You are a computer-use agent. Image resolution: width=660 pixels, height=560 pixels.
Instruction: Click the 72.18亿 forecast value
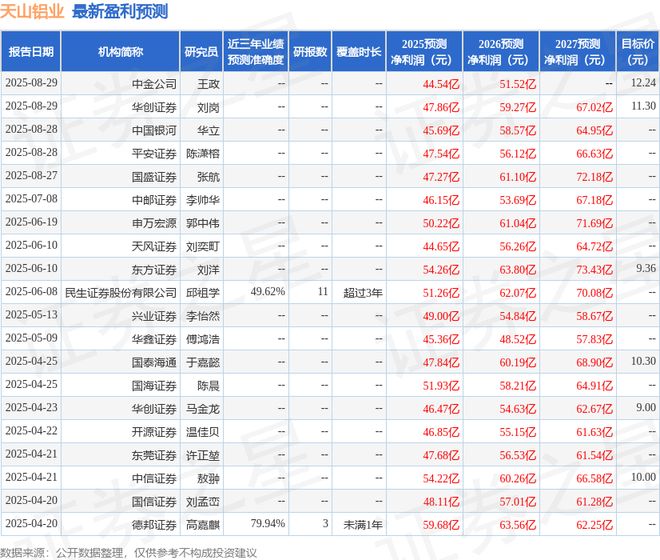tap(594, 177)
